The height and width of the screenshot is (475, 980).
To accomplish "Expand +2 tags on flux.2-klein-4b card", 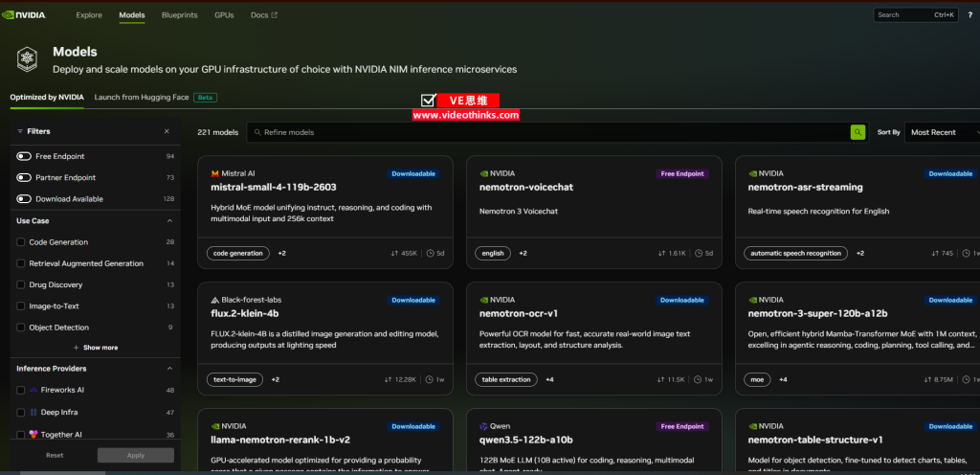I will (x=275, y=379).
